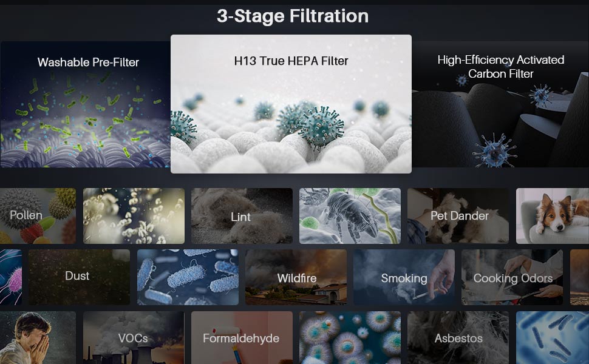Choose the High-Efficiency Activated Carbon Filter panel

500,104
